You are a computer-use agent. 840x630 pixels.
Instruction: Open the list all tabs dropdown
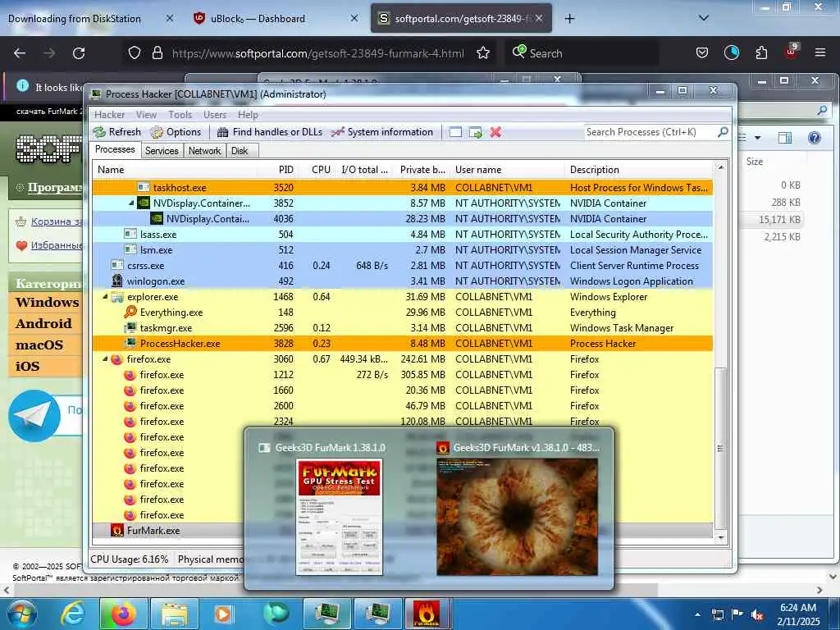pyautogui.click(x=703, y=18)
